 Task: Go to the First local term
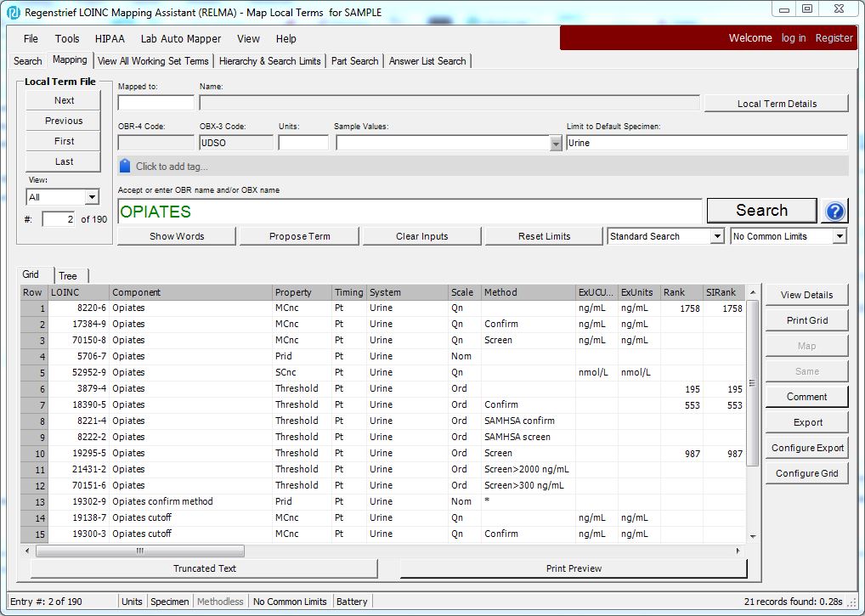pyautogui.click(x=64, y=141)
